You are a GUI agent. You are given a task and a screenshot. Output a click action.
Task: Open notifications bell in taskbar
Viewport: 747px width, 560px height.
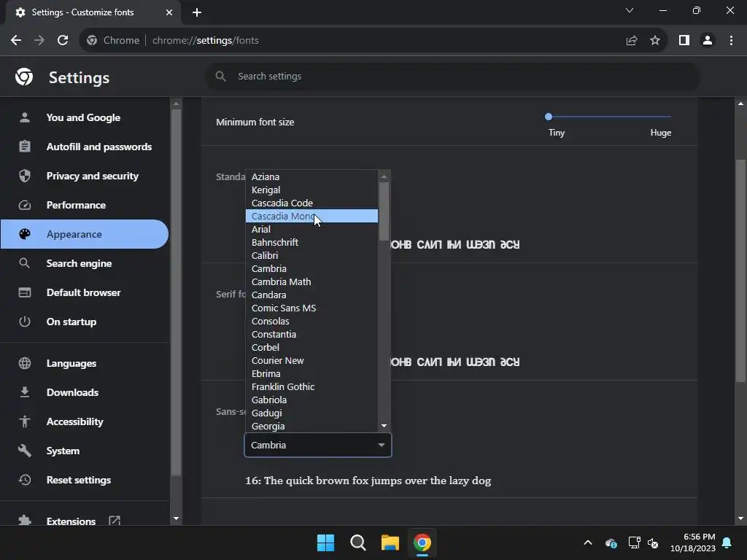tap(727, 542)
